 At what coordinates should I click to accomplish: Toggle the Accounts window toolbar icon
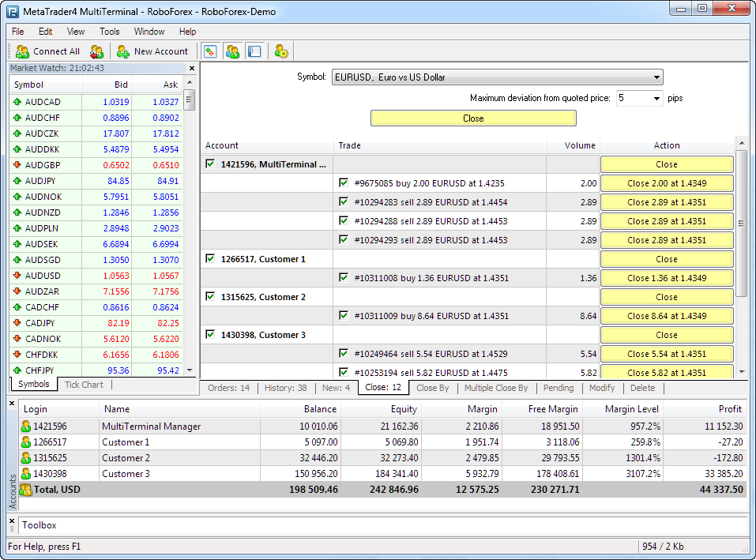(232, 51)
